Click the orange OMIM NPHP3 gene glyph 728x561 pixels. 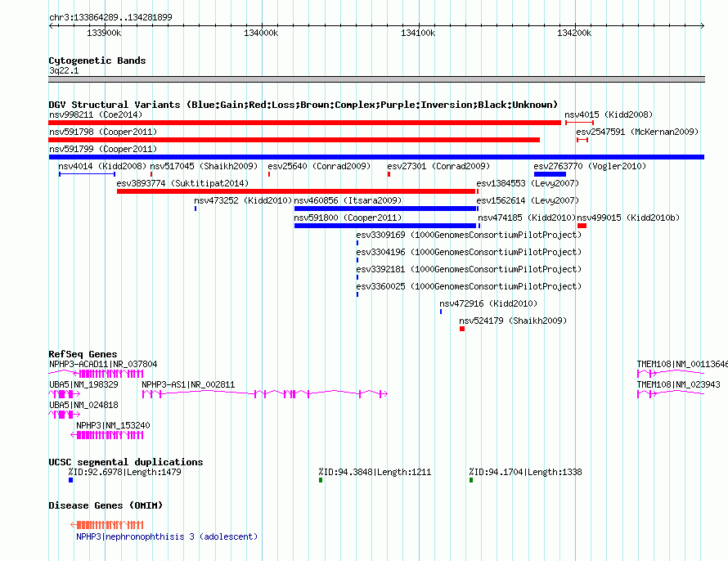(107, 525)
